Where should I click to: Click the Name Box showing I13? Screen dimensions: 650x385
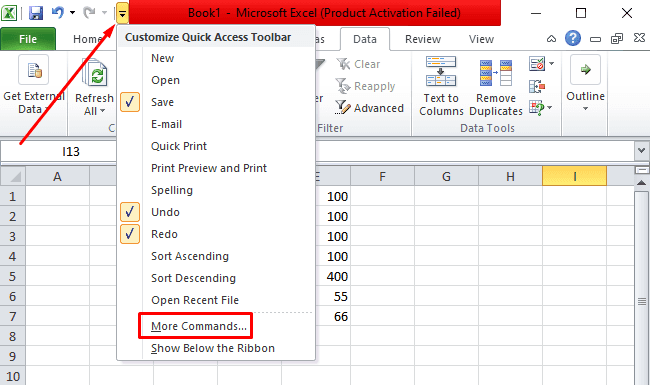click(59, 152)
